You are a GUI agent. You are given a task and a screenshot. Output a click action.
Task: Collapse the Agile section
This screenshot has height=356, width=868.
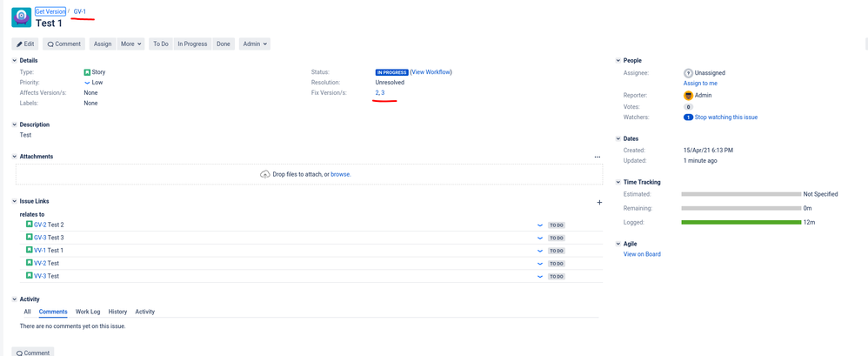618,244
